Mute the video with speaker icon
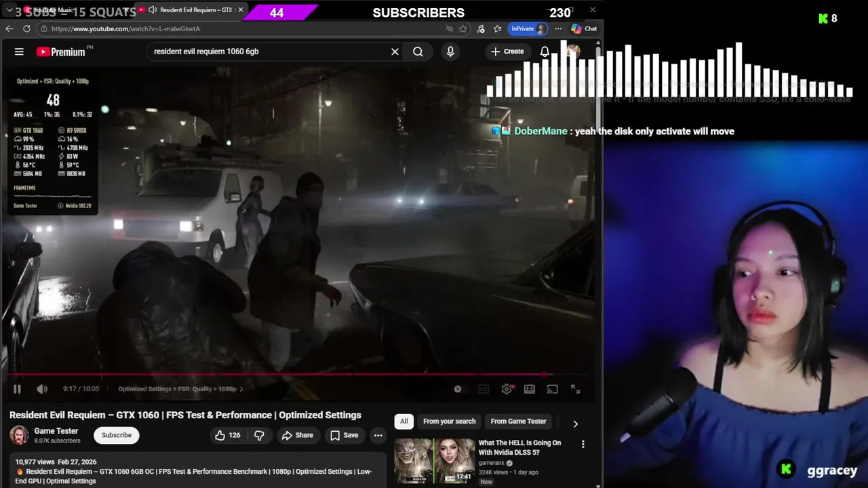Viewport: 868px width, 488px height. point(42,389)
